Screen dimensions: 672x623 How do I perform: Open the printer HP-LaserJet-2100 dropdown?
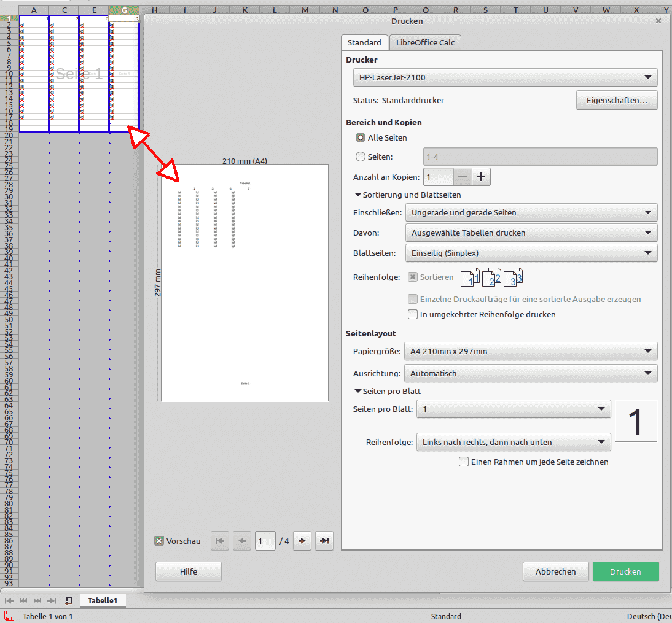(505, 77)
